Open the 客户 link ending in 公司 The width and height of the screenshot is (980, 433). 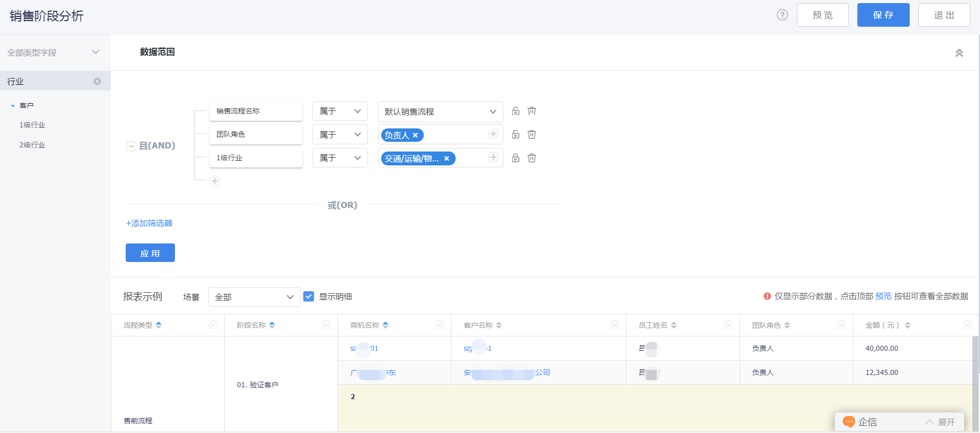[507, 372]
